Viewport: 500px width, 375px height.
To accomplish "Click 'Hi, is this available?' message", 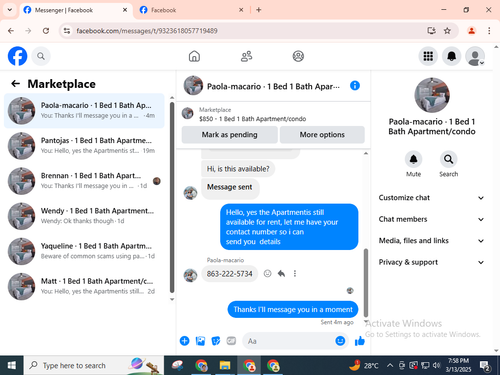I will click(x=238, y=169).
